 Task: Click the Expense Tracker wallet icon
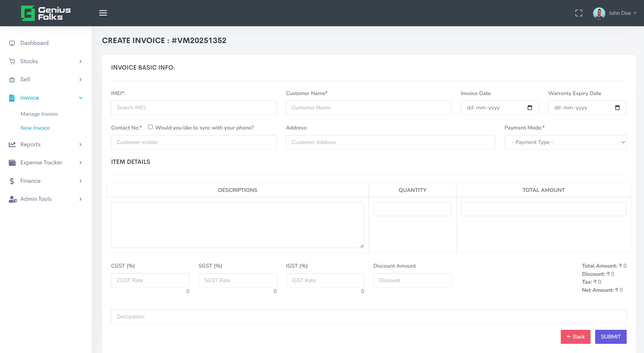12,162
